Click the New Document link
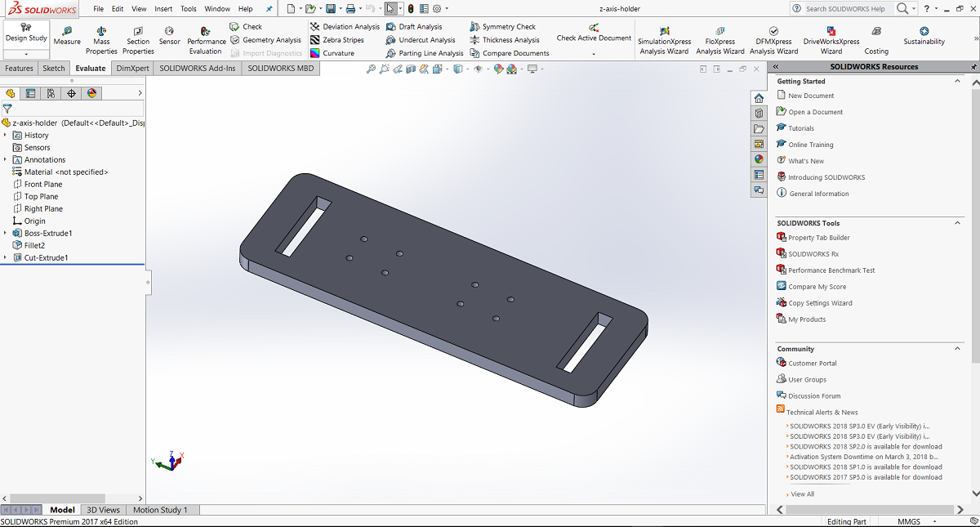Image resolution: width=980 pixels, height=527 pixels. pyautogui.click(x=811, y=96)
